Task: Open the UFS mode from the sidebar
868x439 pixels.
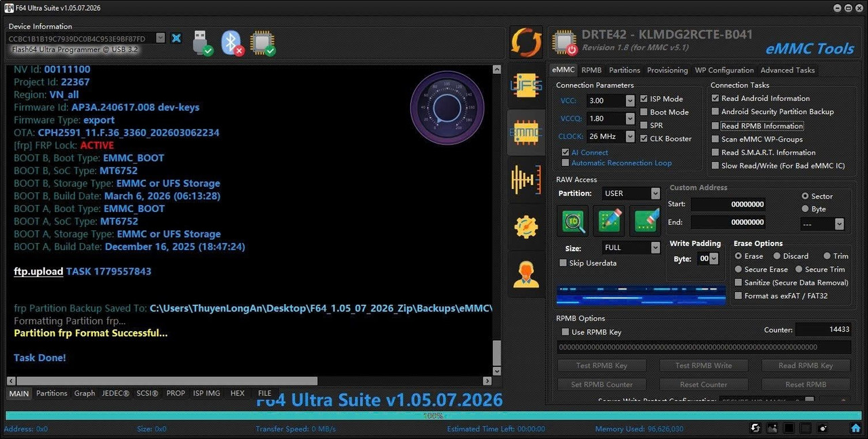Action: [x=526, y=87]
